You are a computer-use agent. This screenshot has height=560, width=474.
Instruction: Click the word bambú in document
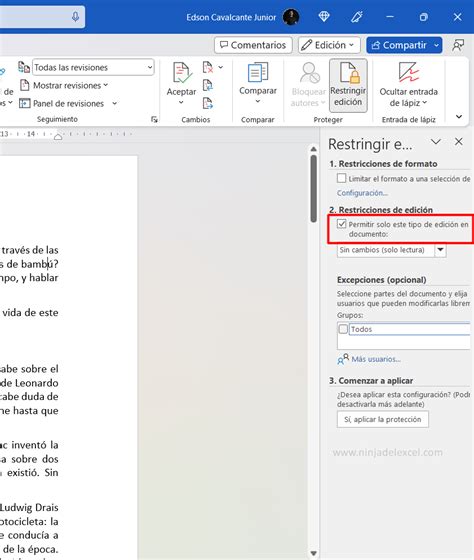pyautogui.click(x=39, y=264)
